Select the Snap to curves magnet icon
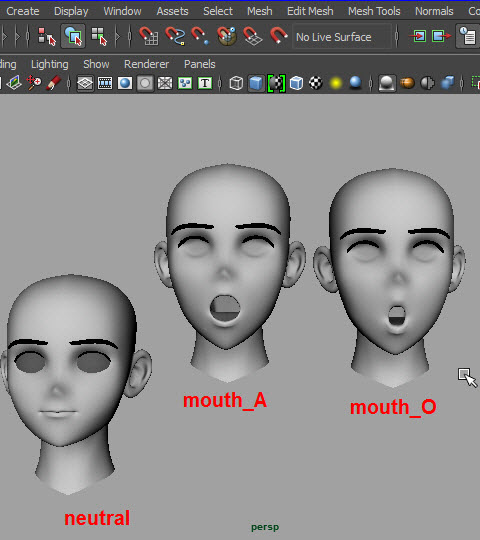480x540 pixels. (x=175, y=36)
